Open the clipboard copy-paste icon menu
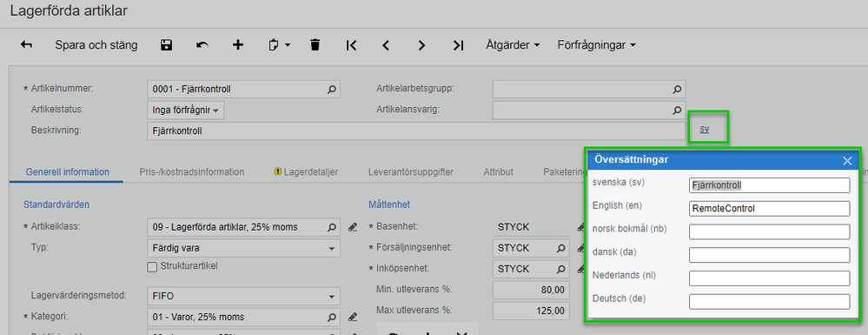868x335 pixels. (279, 45)
